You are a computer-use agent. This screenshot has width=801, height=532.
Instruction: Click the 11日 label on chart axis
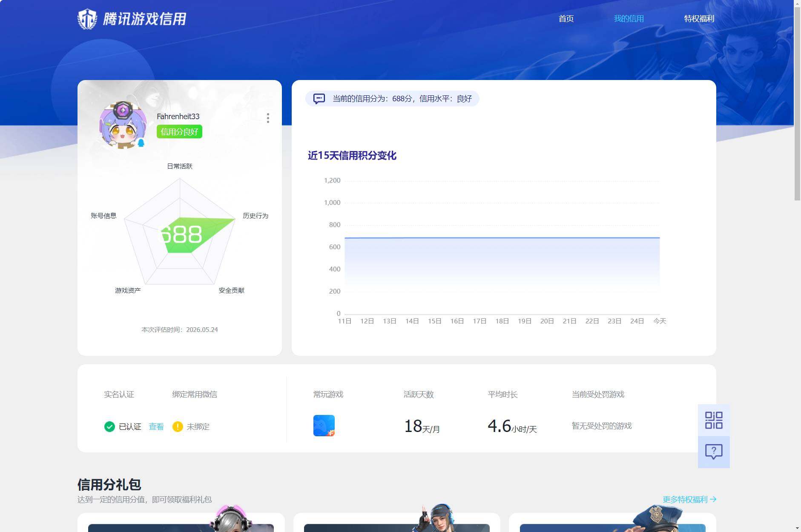pyautogui.click(x=345, y=321)
